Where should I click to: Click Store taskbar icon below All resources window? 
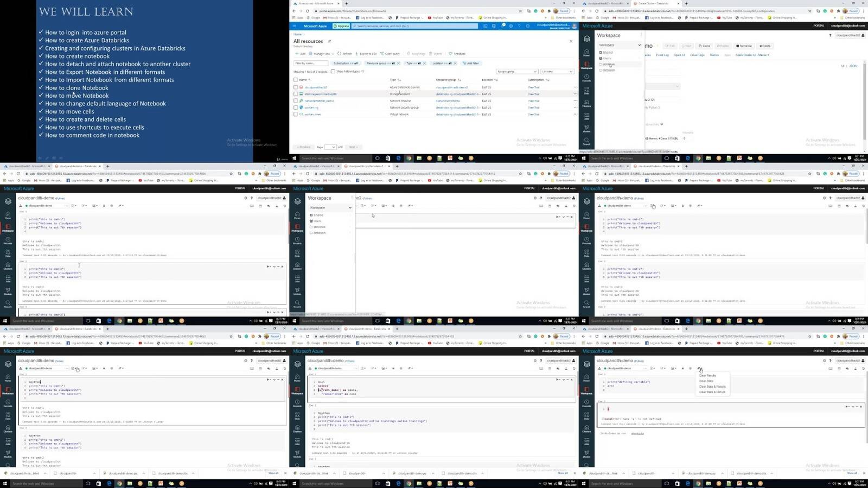click(387, 158)
